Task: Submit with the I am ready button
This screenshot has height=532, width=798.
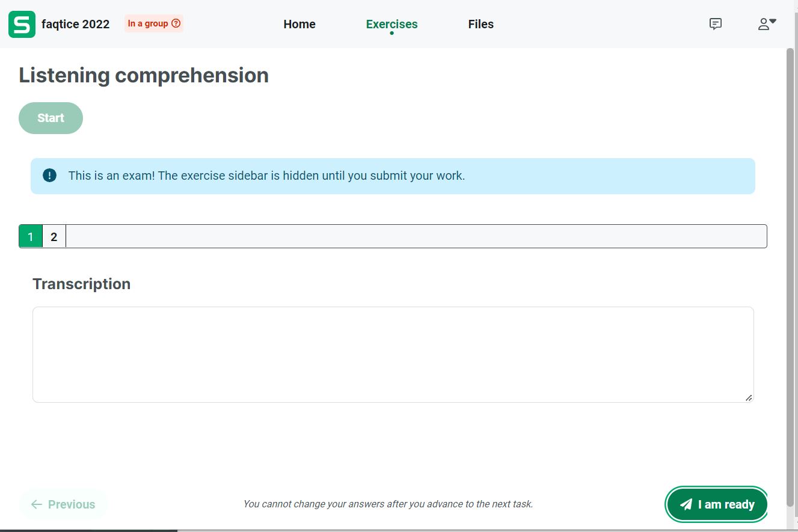Action: click(717, 504)
